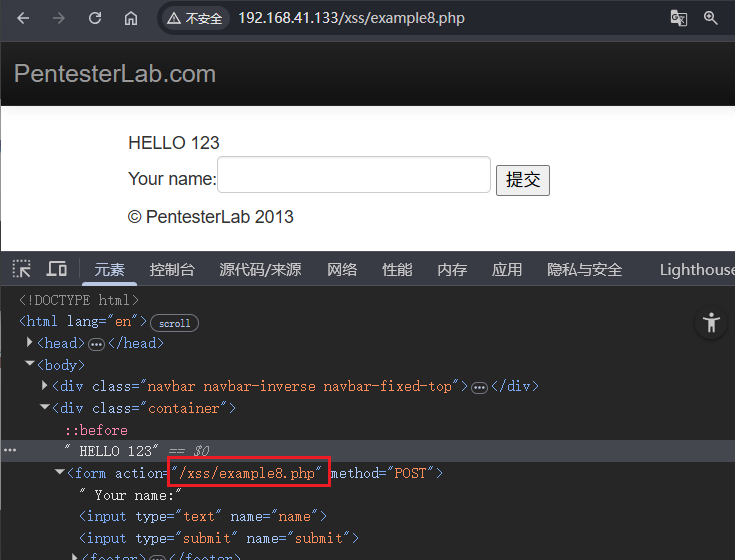Viewport: 735px width, 560px height.
Task: Click the PentesterLab.com brand link
Action: pos(114,74)
